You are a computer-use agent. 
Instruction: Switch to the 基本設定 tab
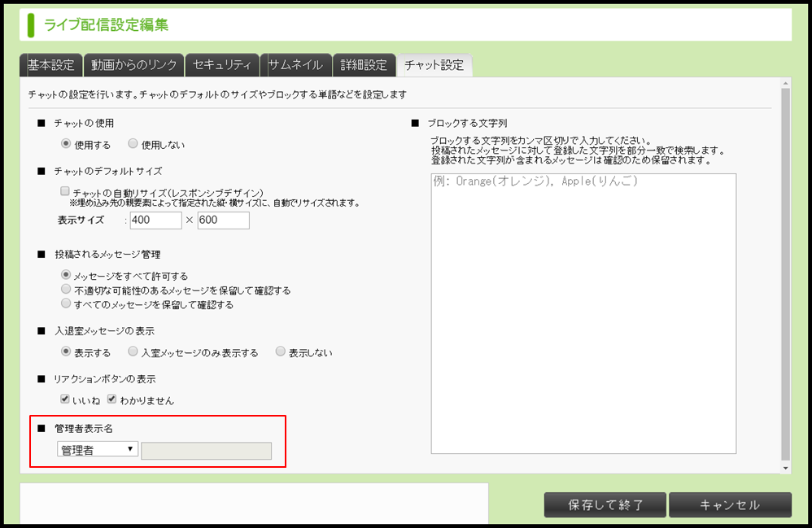[x=50, y=65]
